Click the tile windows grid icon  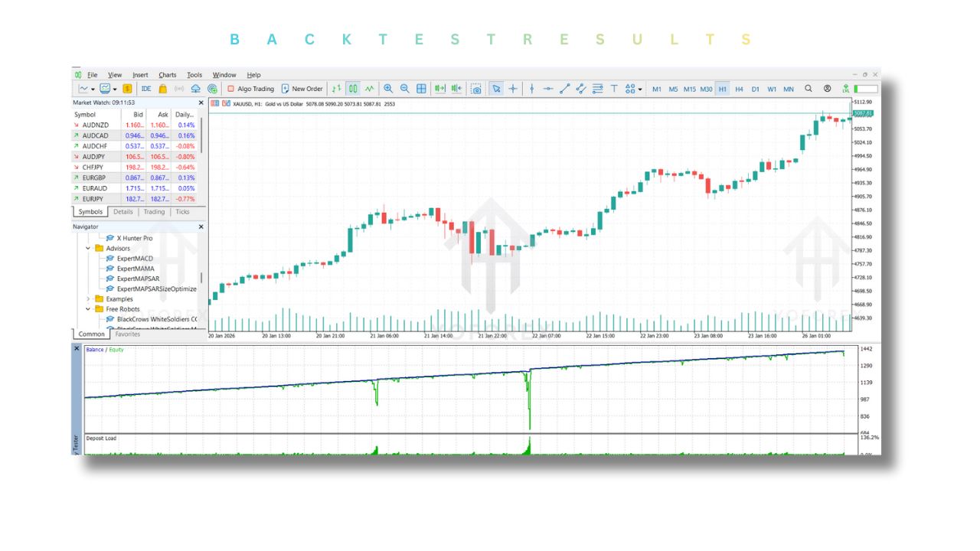421,89
